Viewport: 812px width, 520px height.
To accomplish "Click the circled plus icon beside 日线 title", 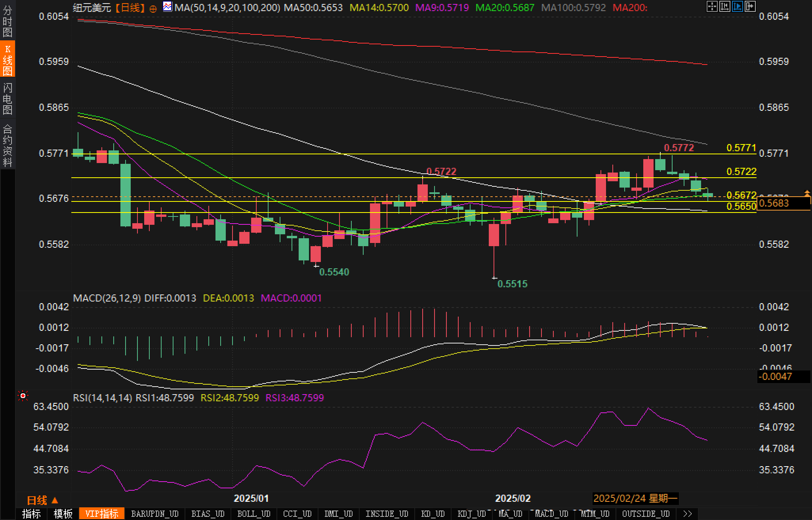I will [153, 8].
